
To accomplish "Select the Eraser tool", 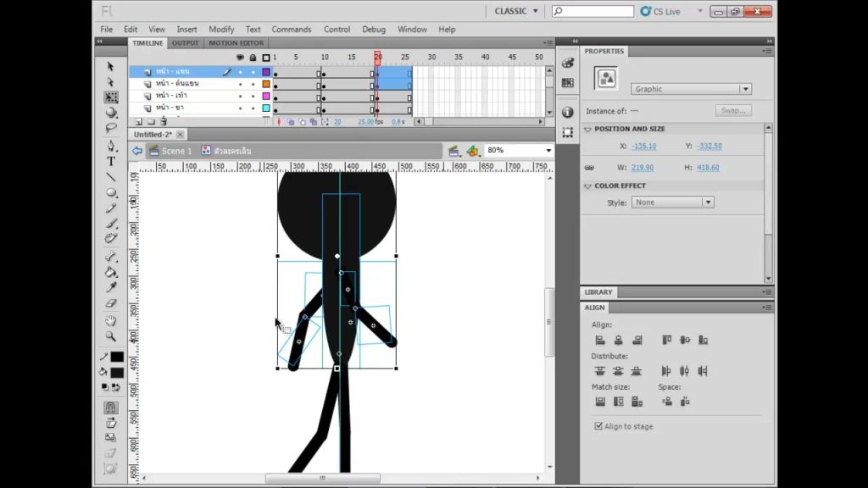I will pyautogui.click(x=111, y=303).
